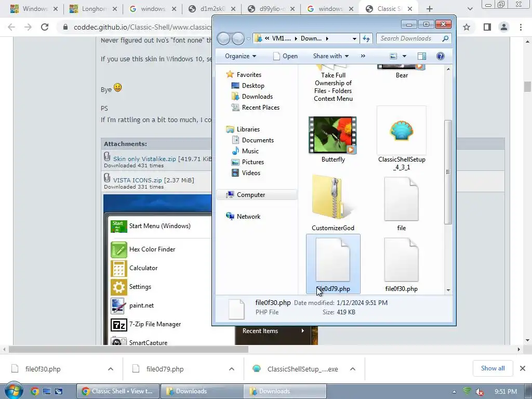
Task: Click the volume icon in system tray
Action: (479, 392)
